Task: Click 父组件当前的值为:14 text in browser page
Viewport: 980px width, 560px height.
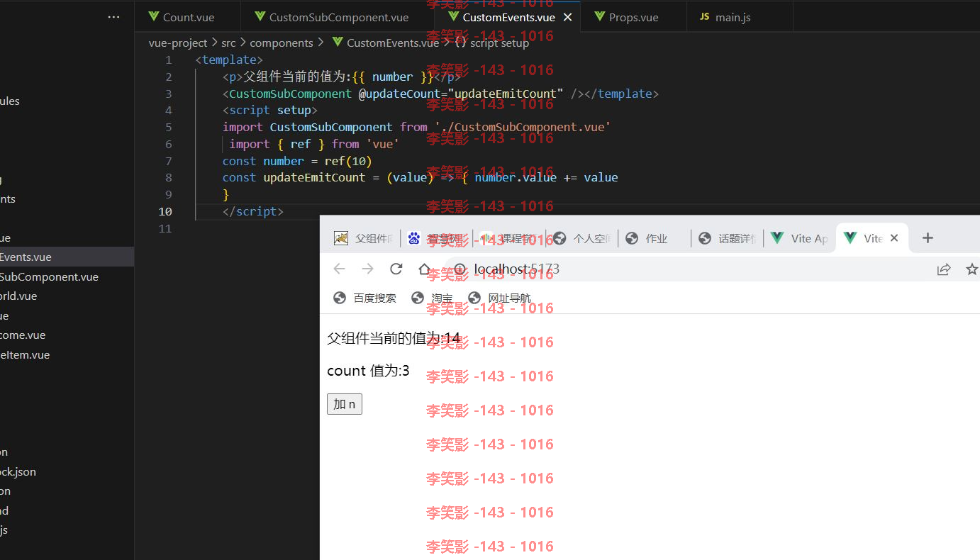Action: [394, 338]
